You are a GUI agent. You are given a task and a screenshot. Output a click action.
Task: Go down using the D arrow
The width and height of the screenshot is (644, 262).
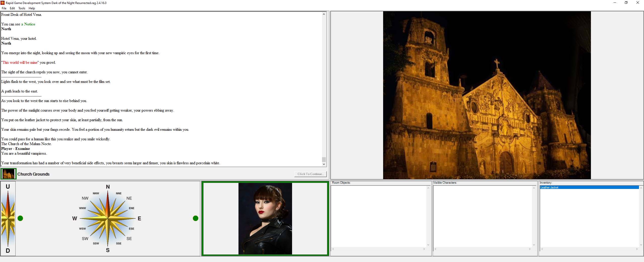tap(8, 251)
